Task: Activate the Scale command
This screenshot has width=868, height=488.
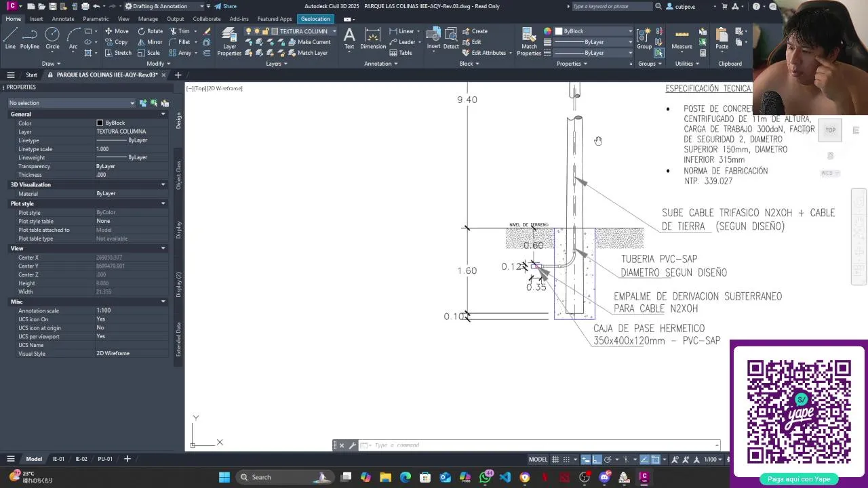Action: [x=149, y=53]
